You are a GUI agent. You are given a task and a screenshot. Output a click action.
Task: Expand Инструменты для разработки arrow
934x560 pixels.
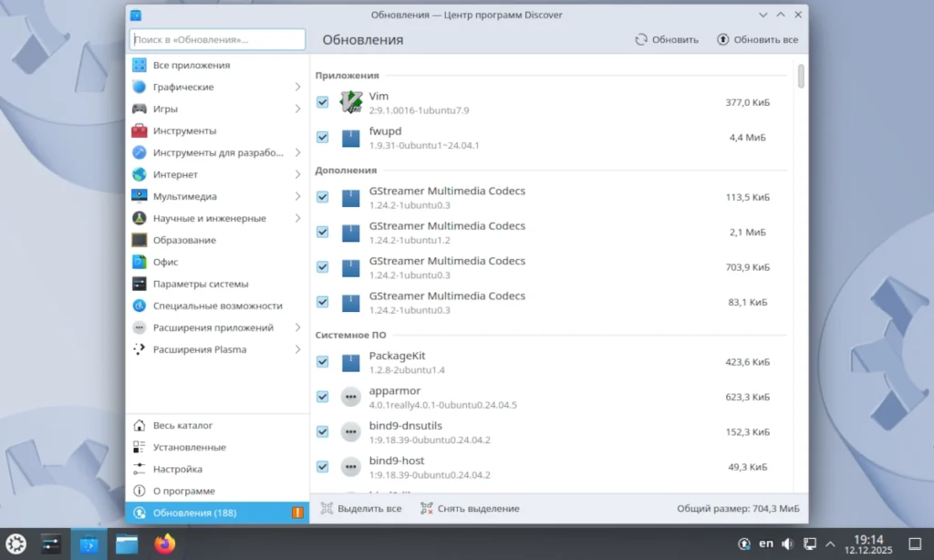pos(298,152)
